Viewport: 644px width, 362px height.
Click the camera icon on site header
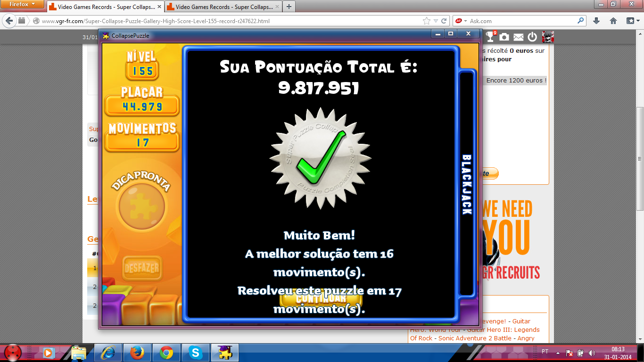(504, 37)
